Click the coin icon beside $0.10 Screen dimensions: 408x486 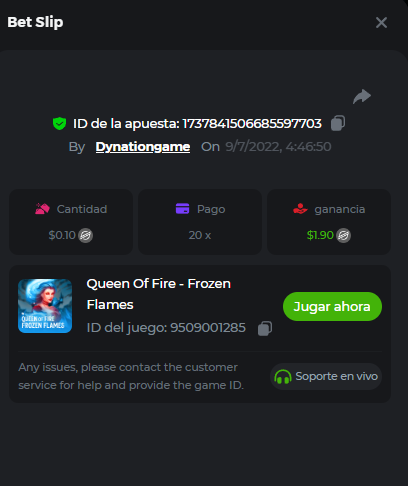pyautogui.click(x=85, y=235)
